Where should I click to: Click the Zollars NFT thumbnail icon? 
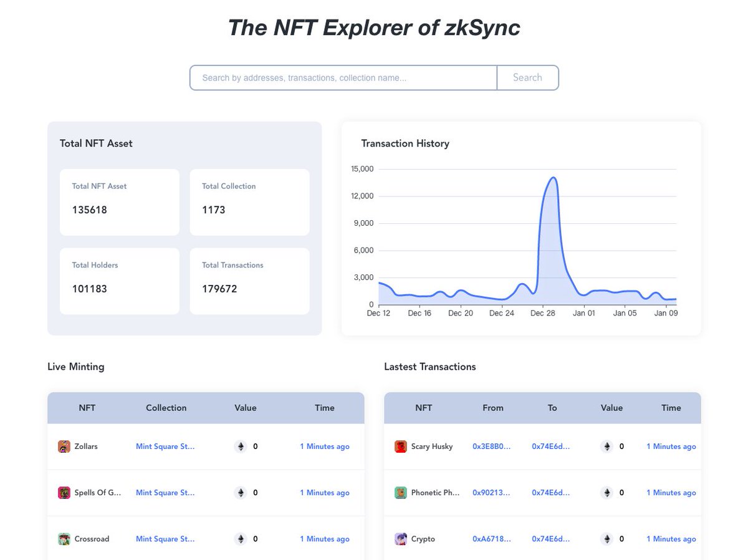(64, 447)
